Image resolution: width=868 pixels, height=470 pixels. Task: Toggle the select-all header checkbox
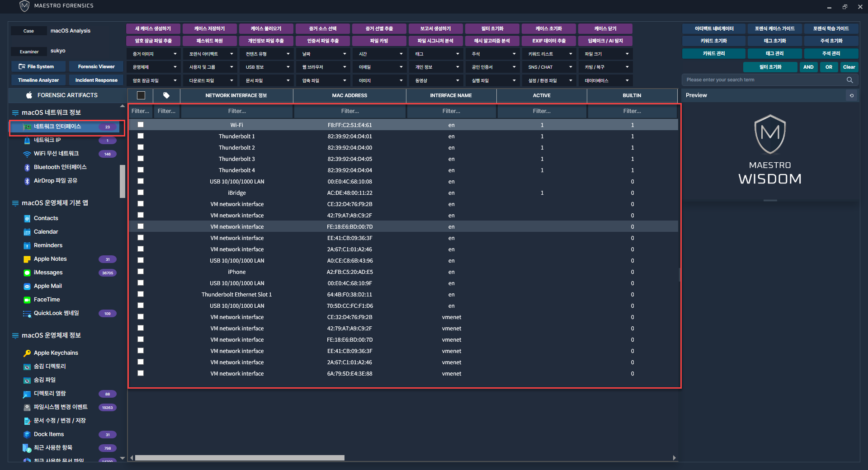point(141,95)
